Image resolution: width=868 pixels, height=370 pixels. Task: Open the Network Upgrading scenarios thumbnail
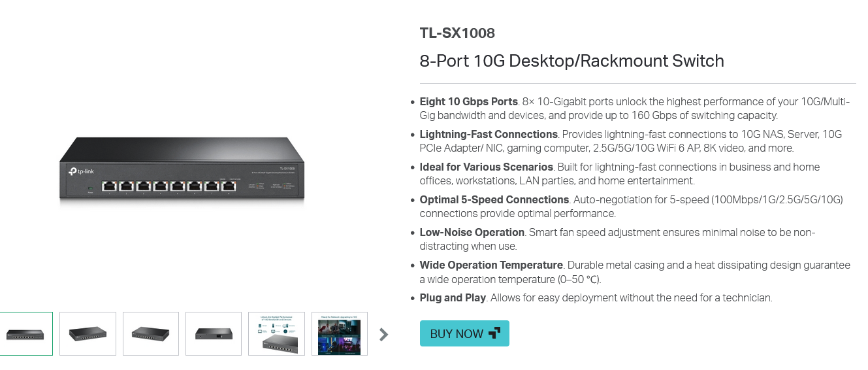click(x=340, y=333)
